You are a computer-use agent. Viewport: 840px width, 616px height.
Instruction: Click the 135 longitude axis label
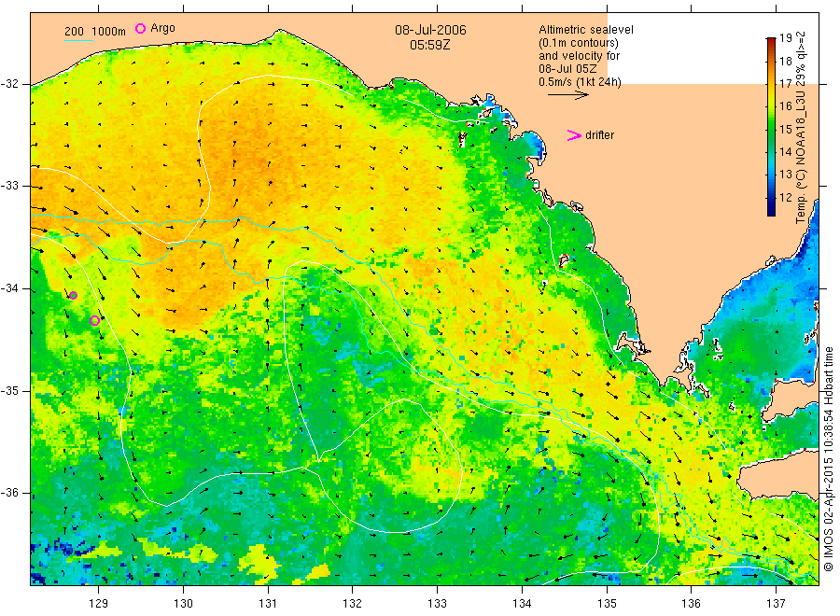[607, 604]
